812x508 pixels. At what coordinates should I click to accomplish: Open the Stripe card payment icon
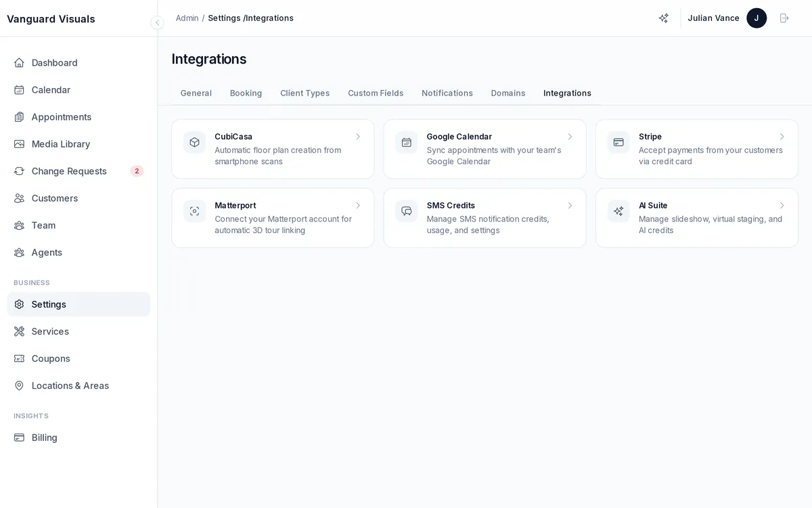pos(618,142)
